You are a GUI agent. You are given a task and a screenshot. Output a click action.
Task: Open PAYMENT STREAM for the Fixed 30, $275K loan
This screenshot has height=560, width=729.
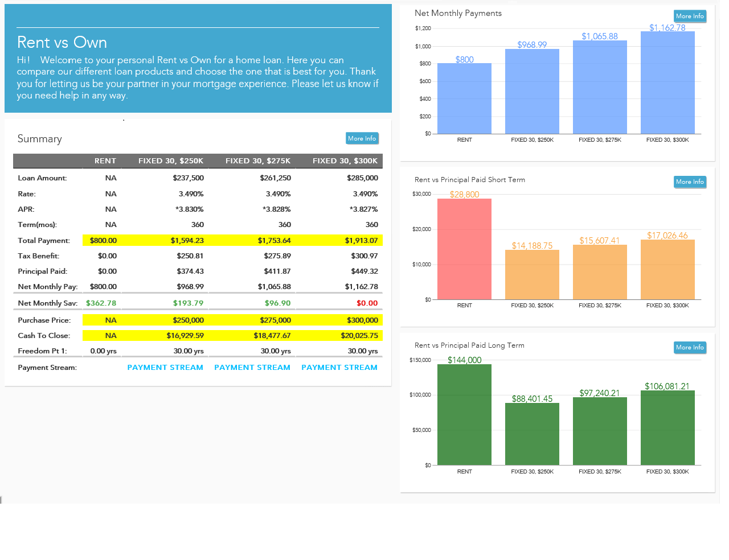click(252, 367)
